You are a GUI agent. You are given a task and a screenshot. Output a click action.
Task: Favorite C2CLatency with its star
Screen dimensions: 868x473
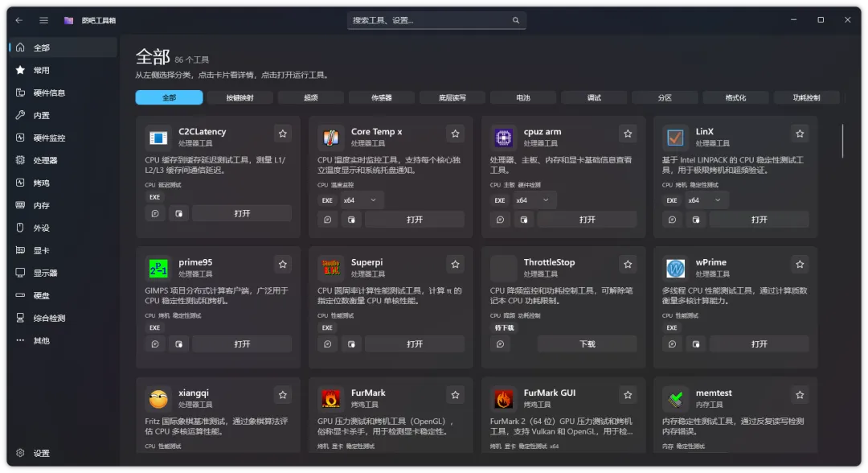283,134
